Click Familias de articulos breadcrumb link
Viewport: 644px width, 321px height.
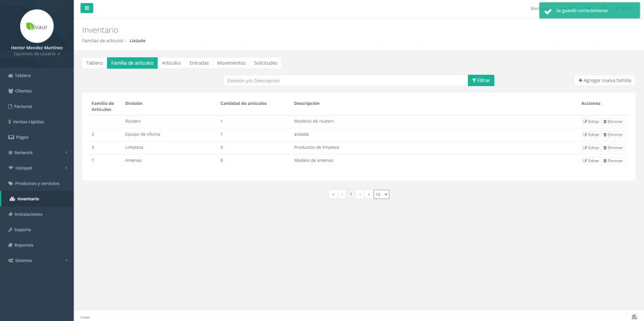point(103,41)
